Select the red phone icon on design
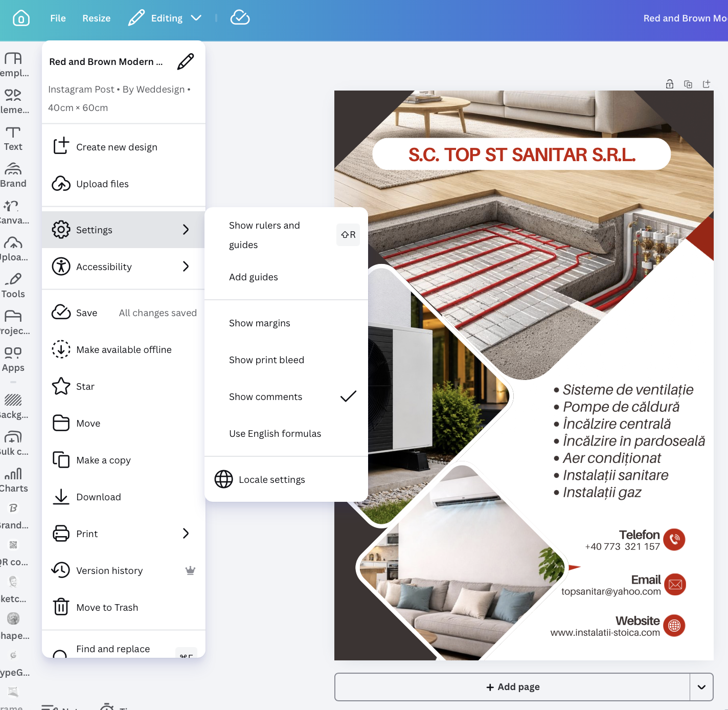 [674, 539]
